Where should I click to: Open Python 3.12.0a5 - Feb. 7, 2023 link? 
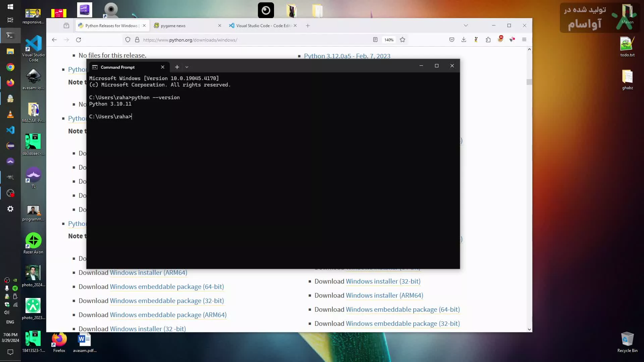[347, 56]
